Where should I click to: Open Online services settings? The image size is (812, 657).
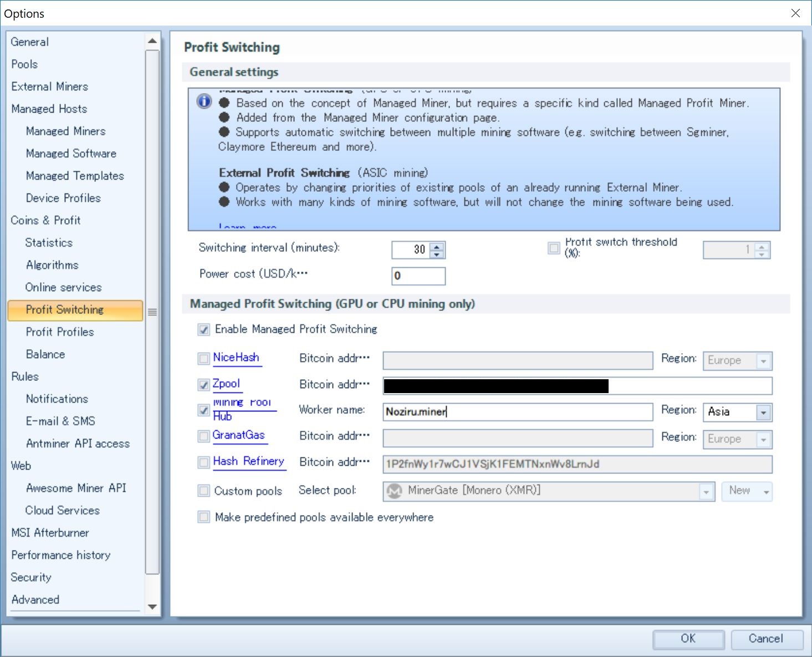pyautogui.click(x=63, y=287)
